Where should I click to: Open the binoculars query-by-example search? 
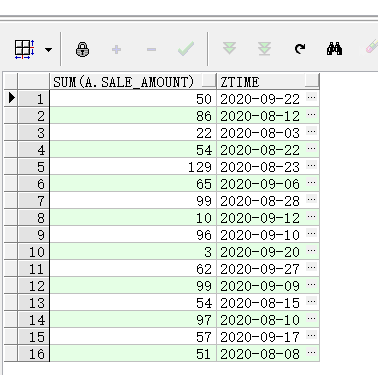coord(334,49)
